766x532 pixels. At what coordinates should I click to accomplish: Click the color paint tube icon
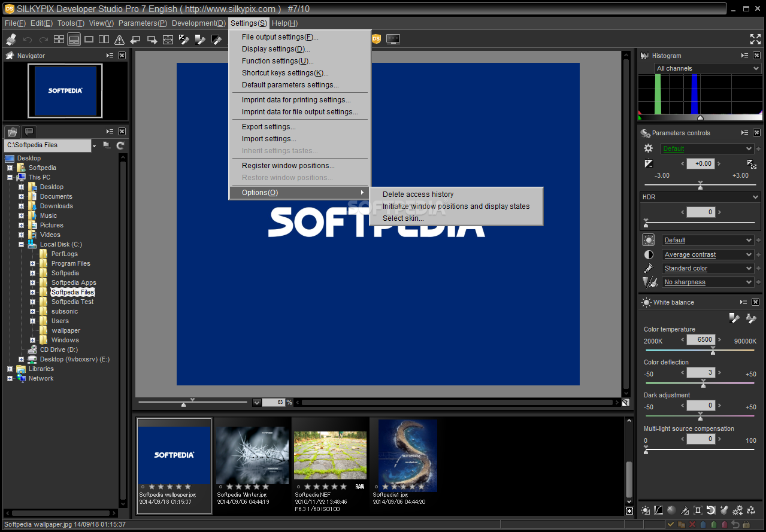click(x=648, y=268)
